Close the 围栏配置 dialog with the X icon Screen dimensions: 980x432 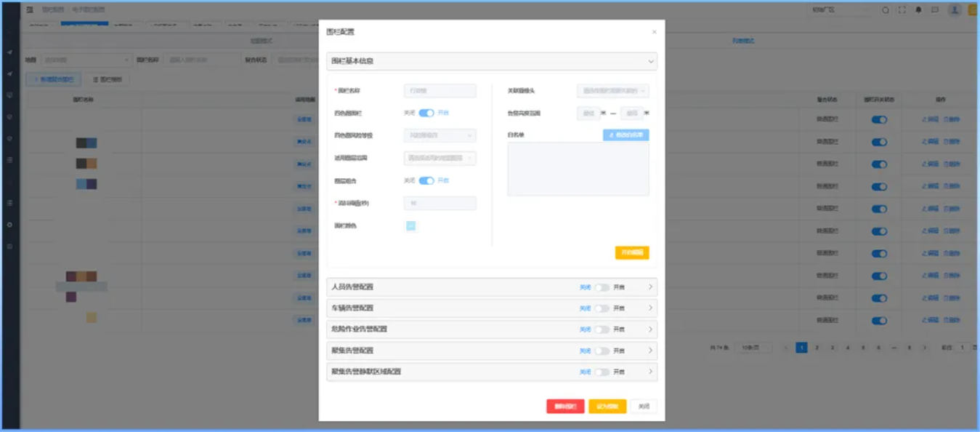654,32
